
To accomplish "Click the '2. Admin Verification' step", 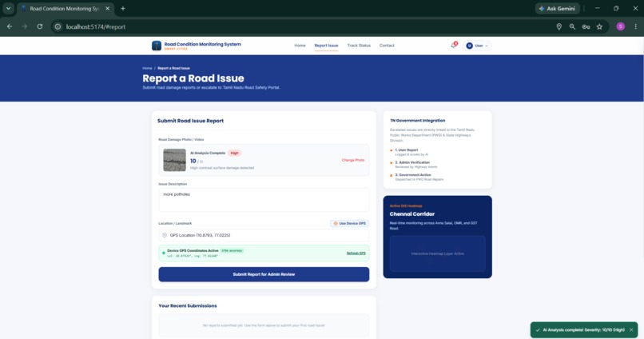I will [412, 163].
